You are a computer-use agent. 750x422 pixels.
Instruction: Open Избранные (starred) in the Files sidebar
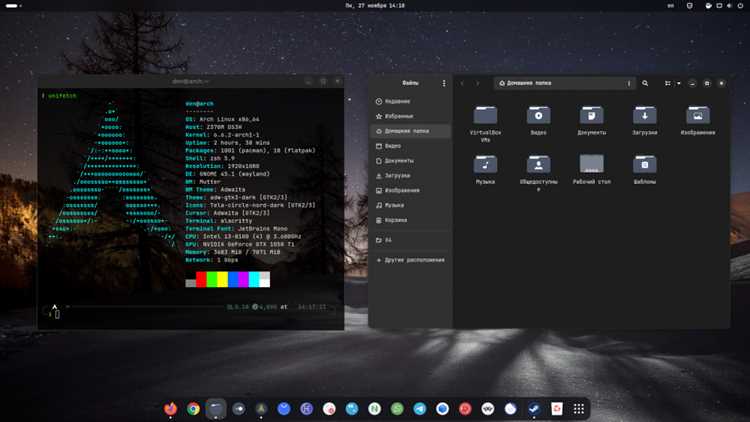[410, 116]
